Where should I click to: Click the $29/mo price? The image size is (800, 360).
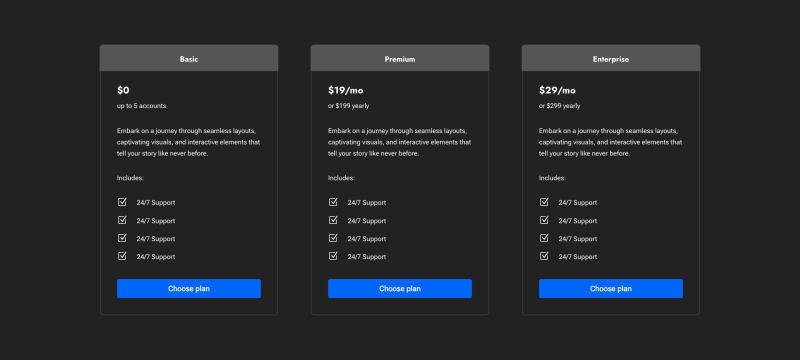coord(557,90)
